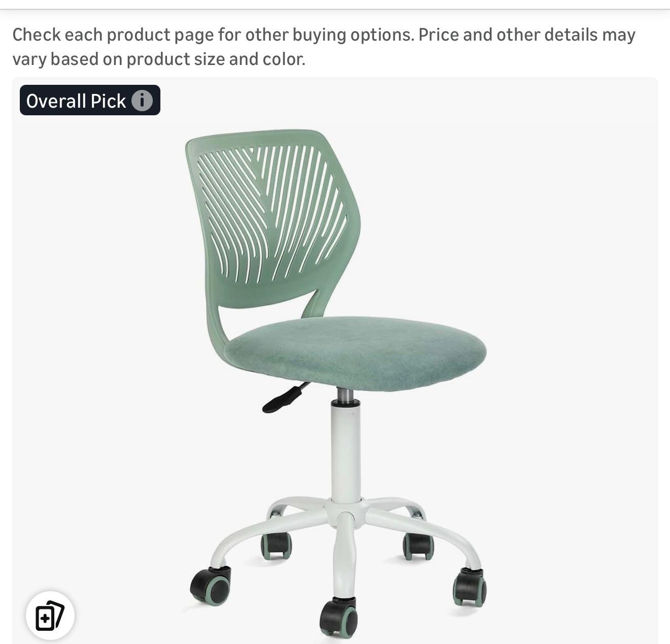Click 'vary based on product size and color' text
Image resolution: width=670 pixels, height=644 pixels.
159,59
